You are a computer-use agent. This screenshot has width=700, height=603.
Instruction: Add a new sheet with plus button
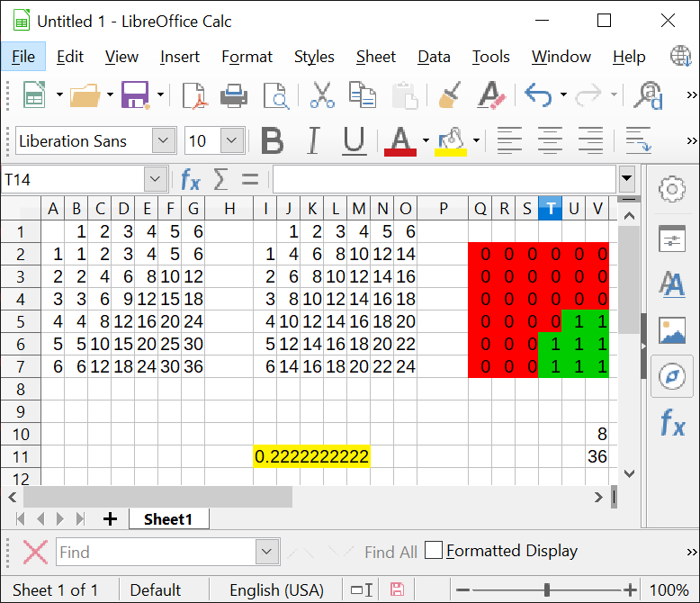click(x=111, y=519)
